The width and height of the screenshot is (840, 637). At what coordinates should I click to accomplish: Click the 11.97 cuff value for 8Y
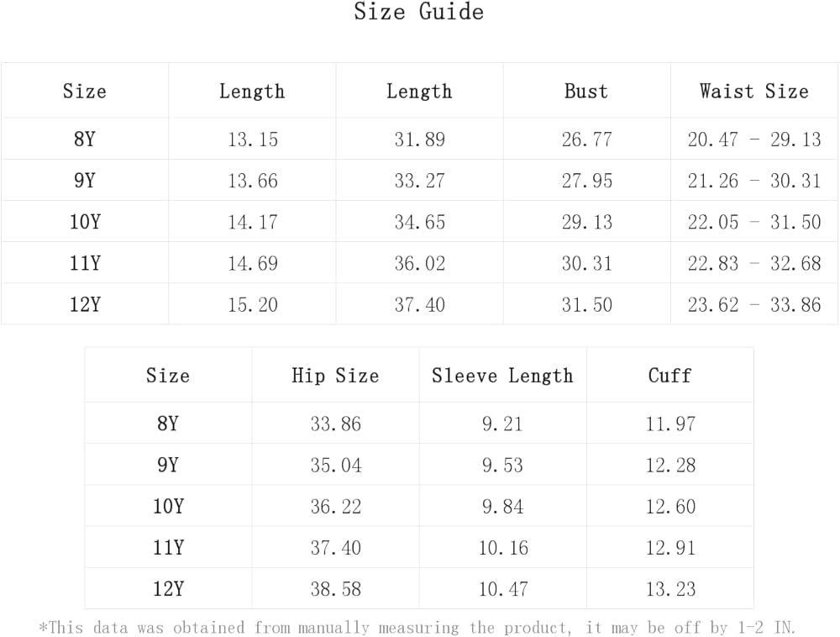[670, 424]
